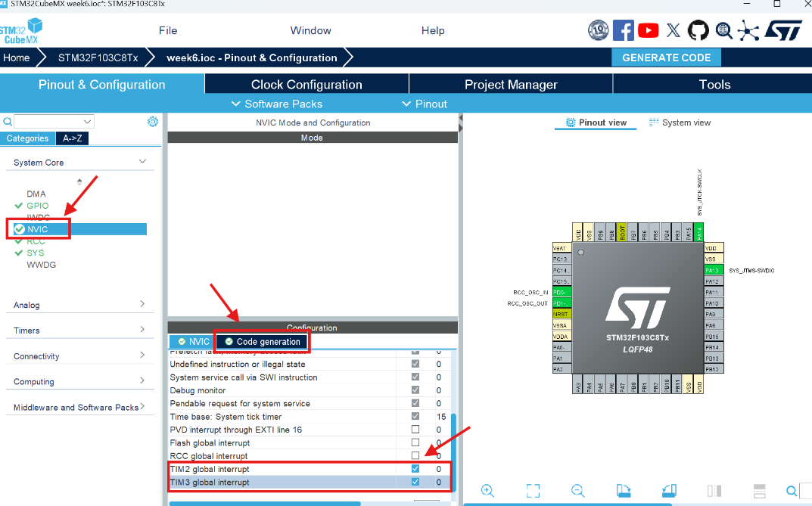
Task: Select pin PA13 on the chip
Action: 714,270
